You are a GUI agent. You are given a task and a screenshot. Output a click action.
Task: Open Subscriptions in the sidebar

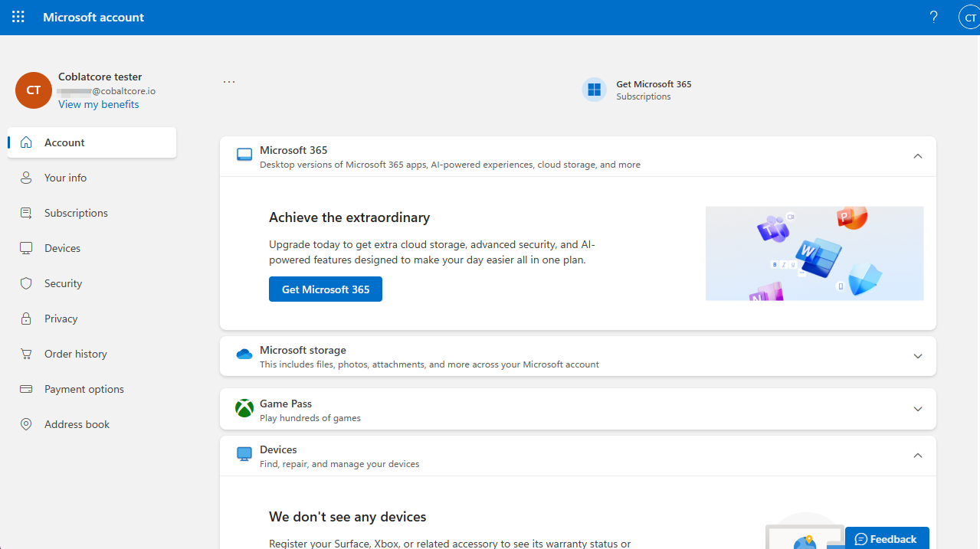click(76, 213)
